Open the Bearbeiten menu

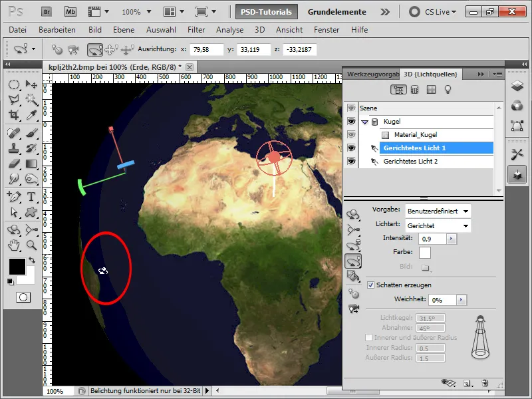coord(57,30)
